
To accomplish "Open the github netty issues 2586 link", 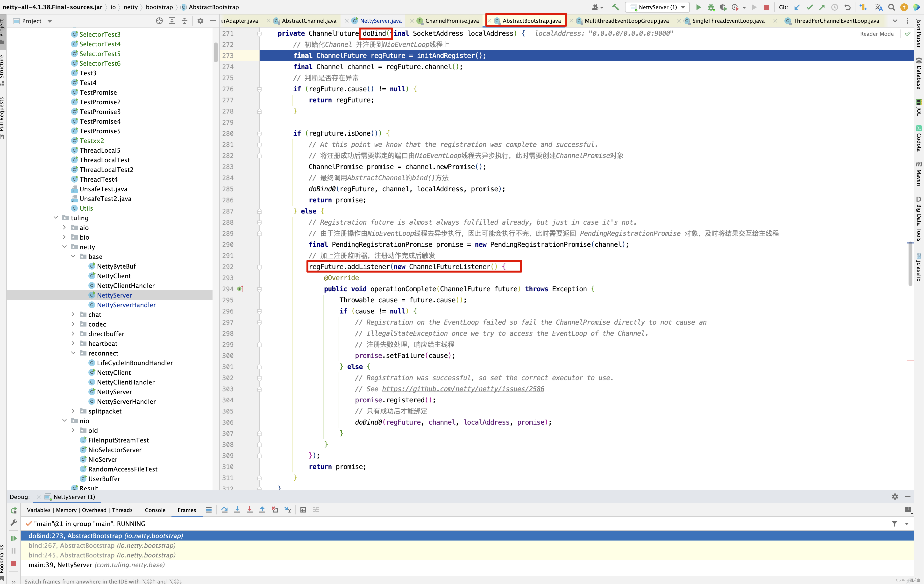I will (463, 389).
